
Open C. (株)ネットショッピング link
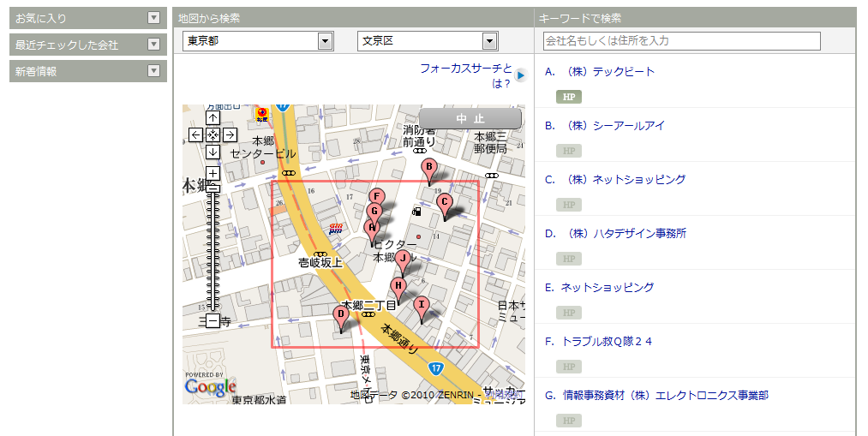click(x=615, y=179)
